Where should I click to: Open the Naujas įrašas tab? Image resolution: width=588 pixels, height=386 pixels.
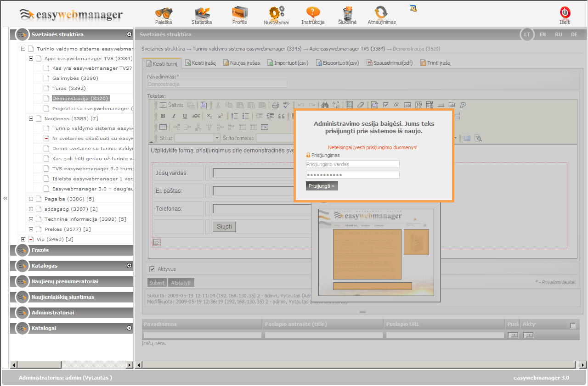pyautogui.click(x=242, y=63)
